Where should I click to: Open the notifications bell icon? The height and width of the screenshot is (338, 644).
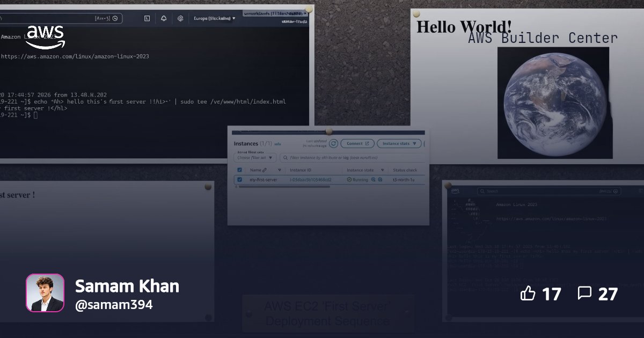pyautogui.click(x=164, y=18)
